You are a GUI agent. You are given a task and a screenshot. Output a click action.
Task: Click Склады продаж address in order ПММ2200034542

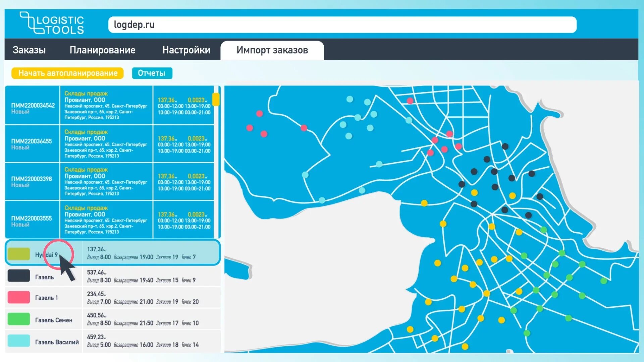106,105
